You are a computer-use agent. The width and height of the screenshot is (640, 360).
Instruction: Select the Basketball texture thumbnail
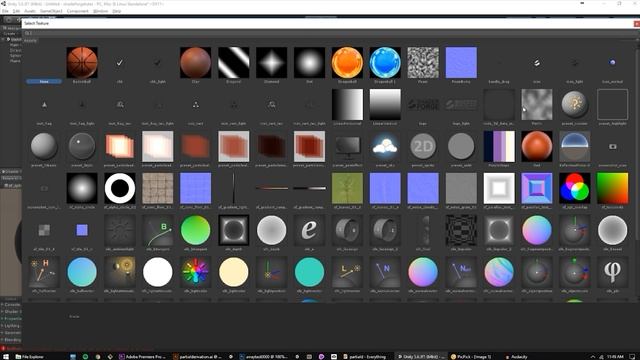tap(82, 62)
